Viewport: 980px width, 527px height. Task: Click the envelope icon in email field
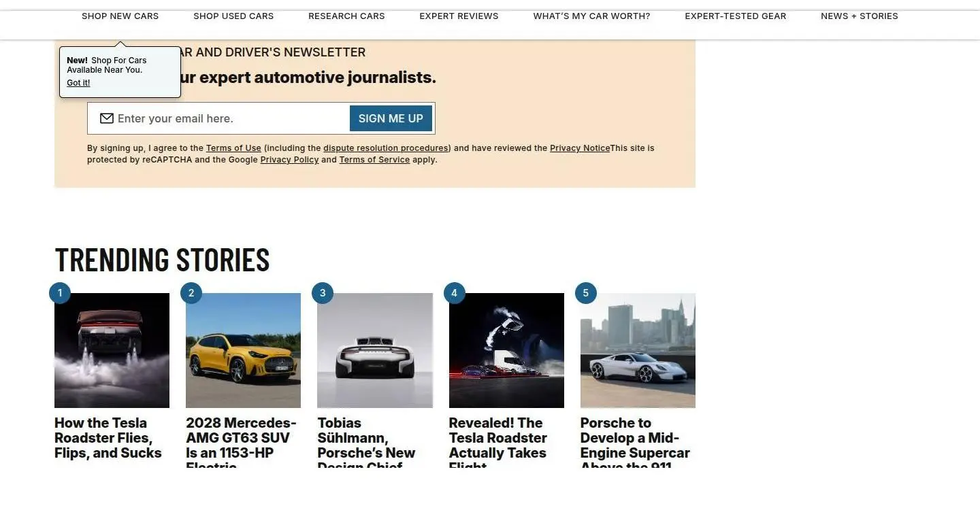pos(106,118)
